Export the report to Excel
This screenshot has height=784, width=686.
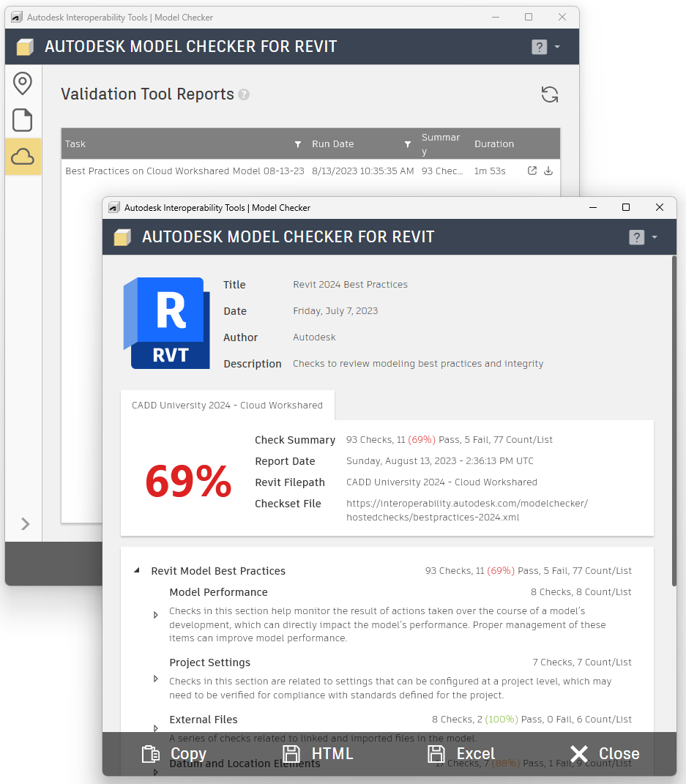click(461, 753)
